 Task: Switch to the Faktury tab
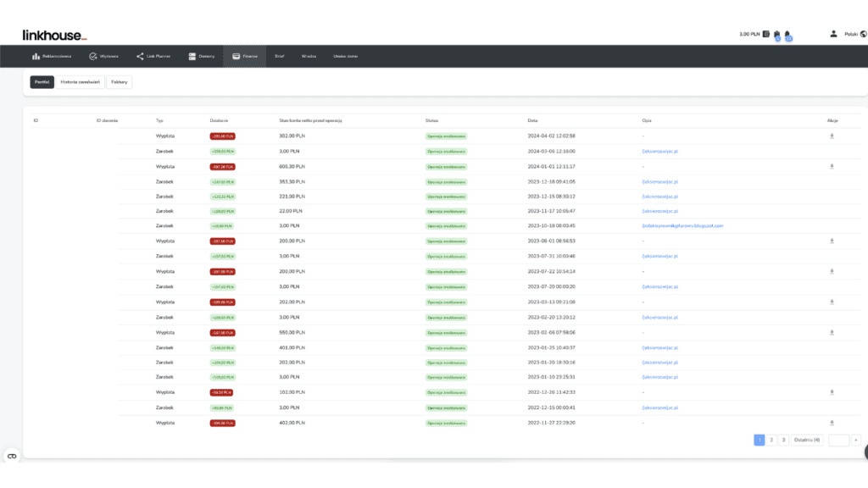point(119,82)
